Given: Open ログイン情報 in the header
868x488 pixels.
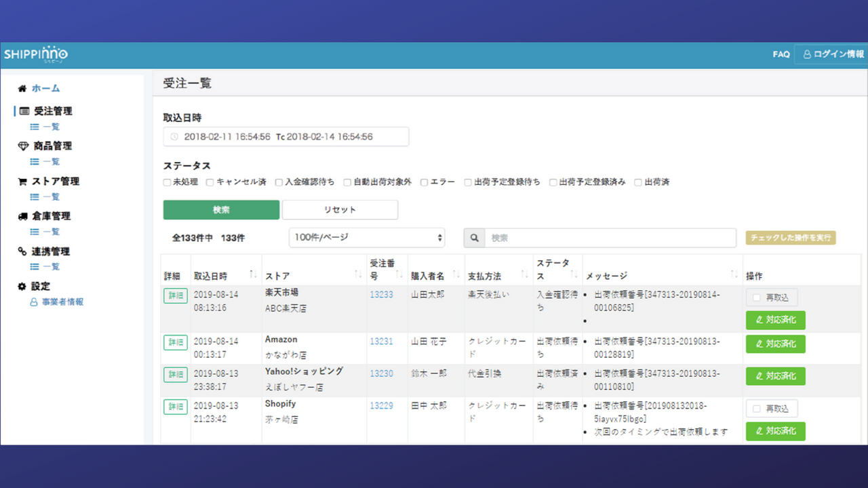Looking at the screenshot, I should (833, 54).
